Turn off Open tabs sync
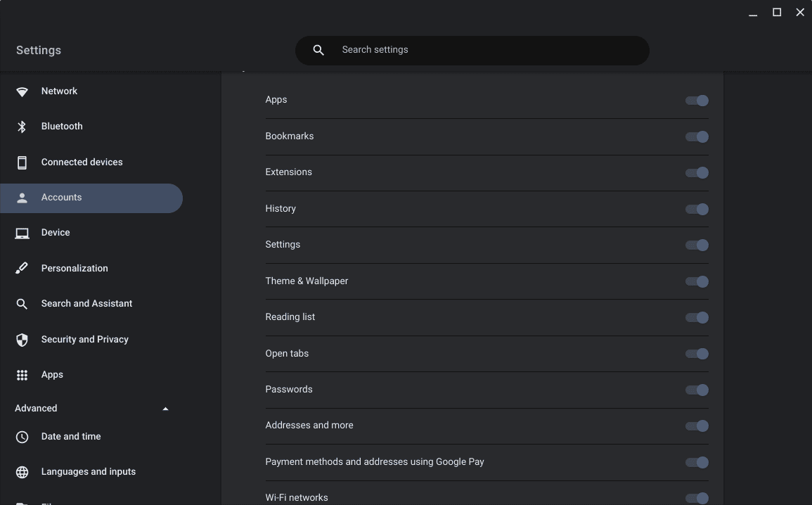 pos(697,354)
